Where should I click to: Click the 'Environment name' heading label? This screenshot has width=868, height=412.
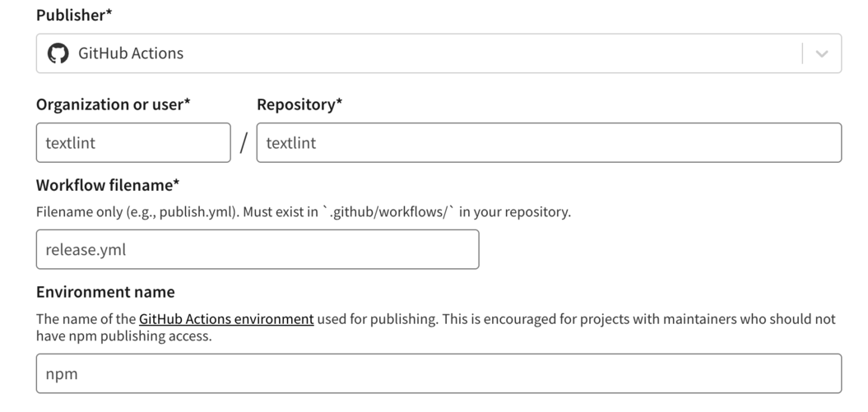(106, 292)
